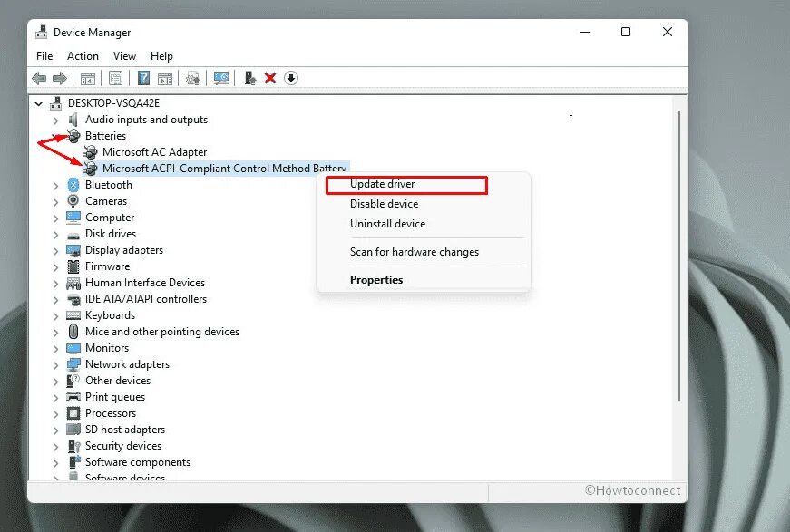Expand the Other devices chevron

(x=55, y=382)
